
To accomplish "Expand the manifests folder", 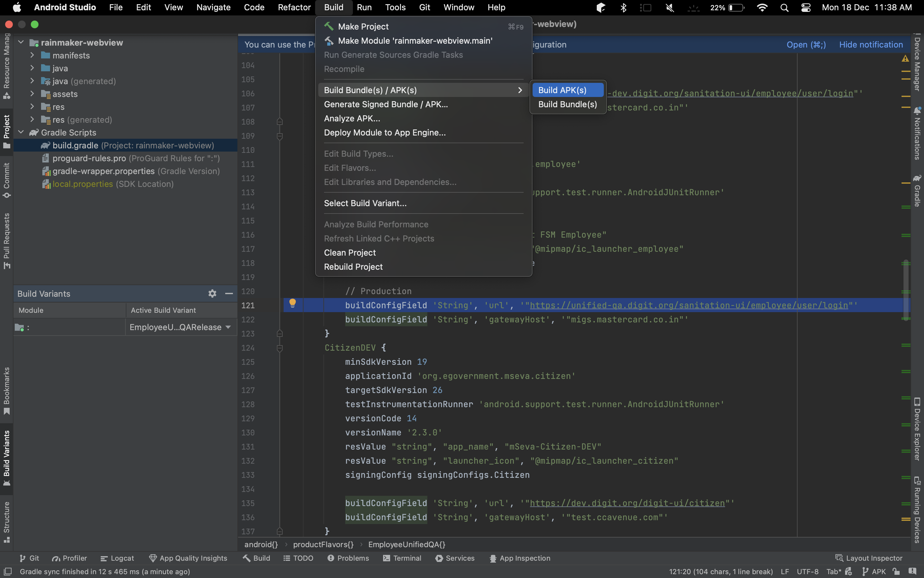I will click(32, 56).
